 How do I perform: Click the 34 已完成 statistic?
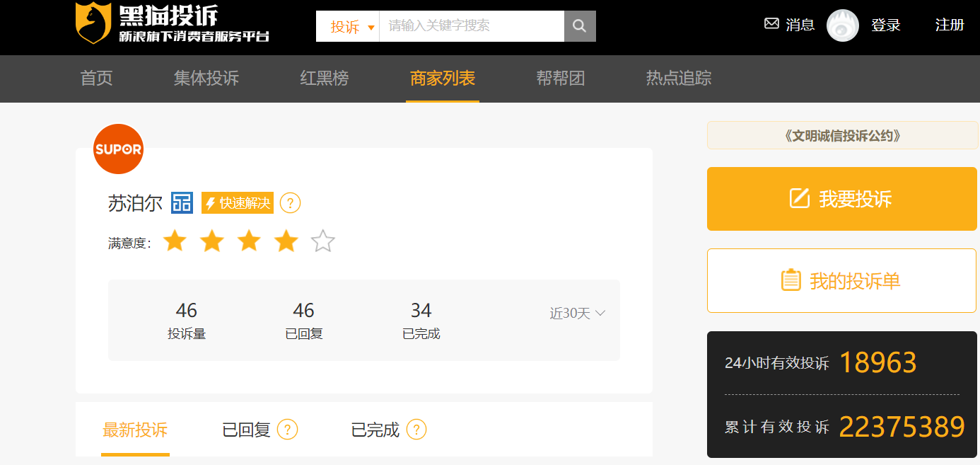tap(421, 321)
